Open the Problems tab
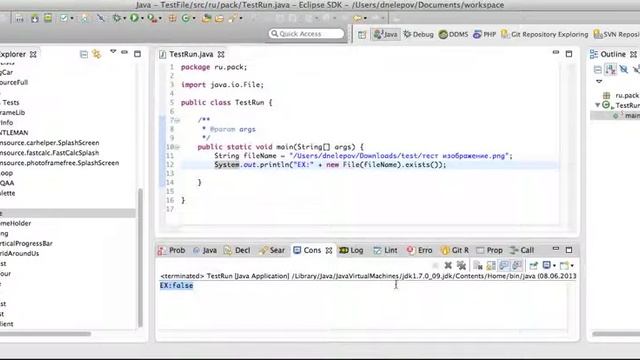The height and width of the screenshot is (360, 640). [x=172, y=250]
